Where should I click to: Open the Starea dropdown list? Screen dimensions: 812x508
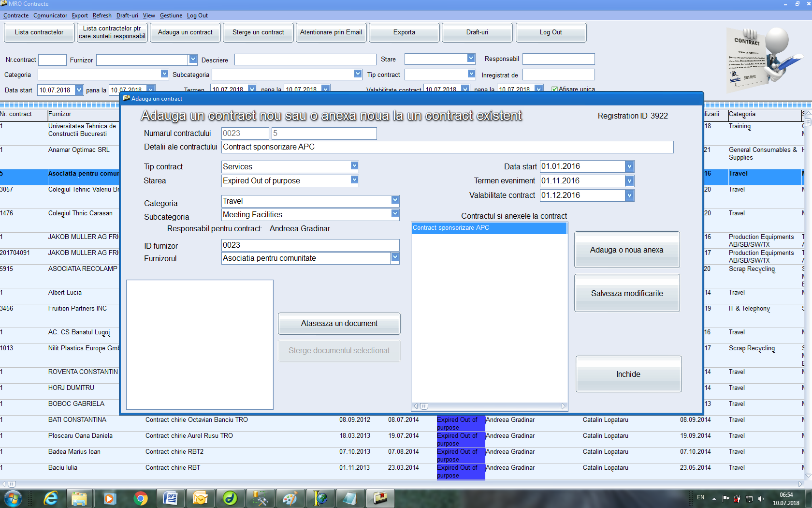click(x=354, y=180)
